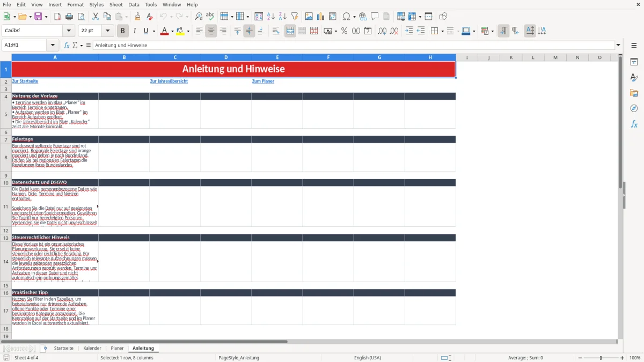Toggle Merge and Center Cells
Screen dimensions: 644x362
pyautogui.click(x=290, y=31)
